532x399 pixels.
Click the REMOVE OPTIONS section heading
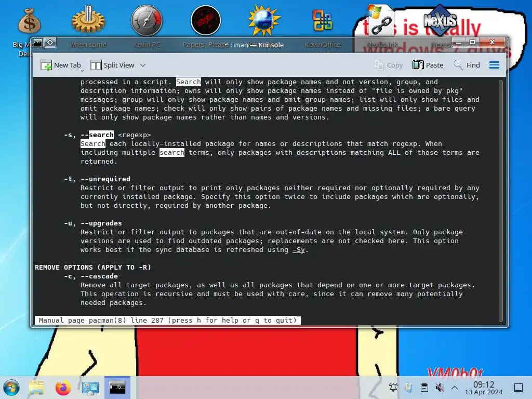click(93, 268)
